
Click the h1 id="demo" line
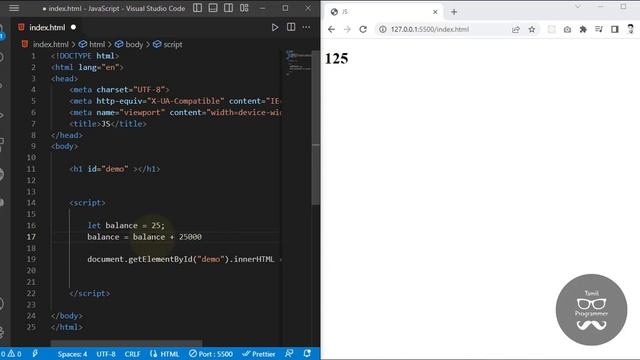[115, 169]
